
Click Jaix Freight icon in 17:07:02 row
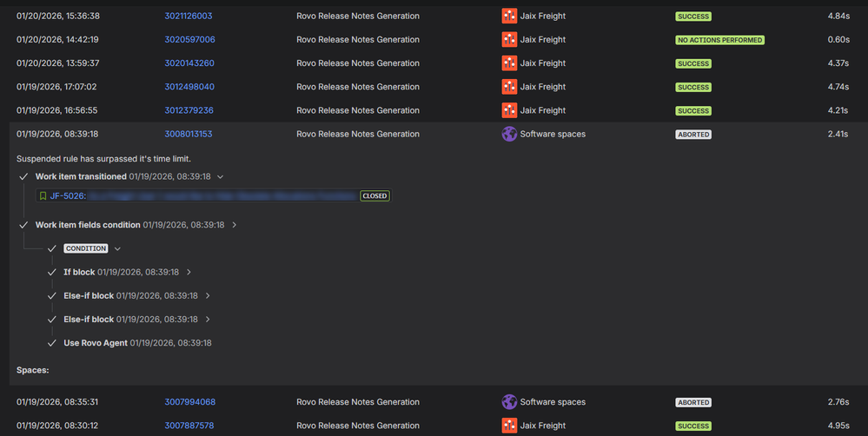click(x=509, y=87)
